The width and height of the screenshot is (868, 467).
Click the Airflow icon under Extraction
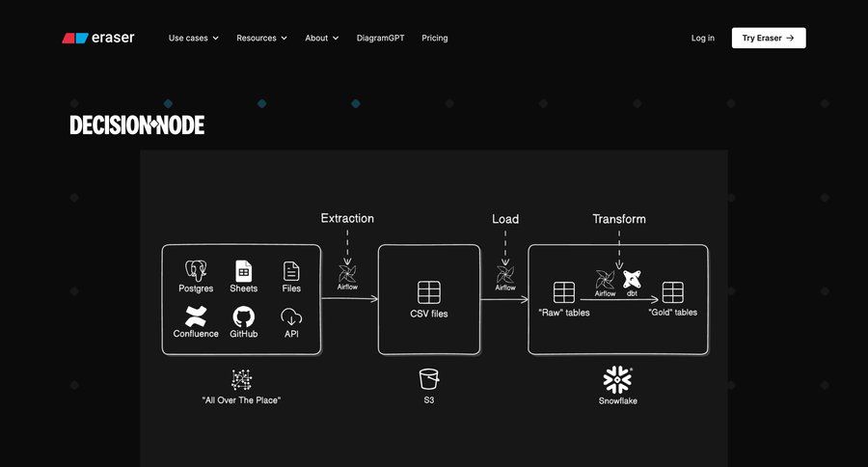[x=347, y=274]
